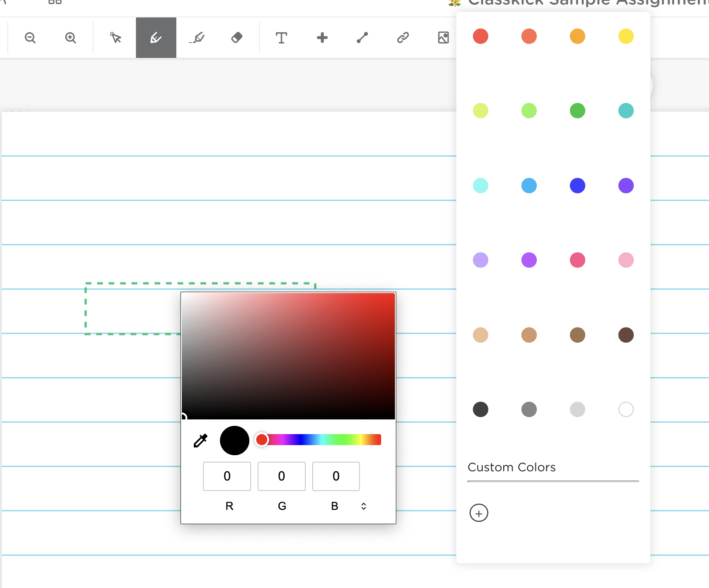Choose the lime yellow-green swatch

pyautogui.click(x=481, y=111)
